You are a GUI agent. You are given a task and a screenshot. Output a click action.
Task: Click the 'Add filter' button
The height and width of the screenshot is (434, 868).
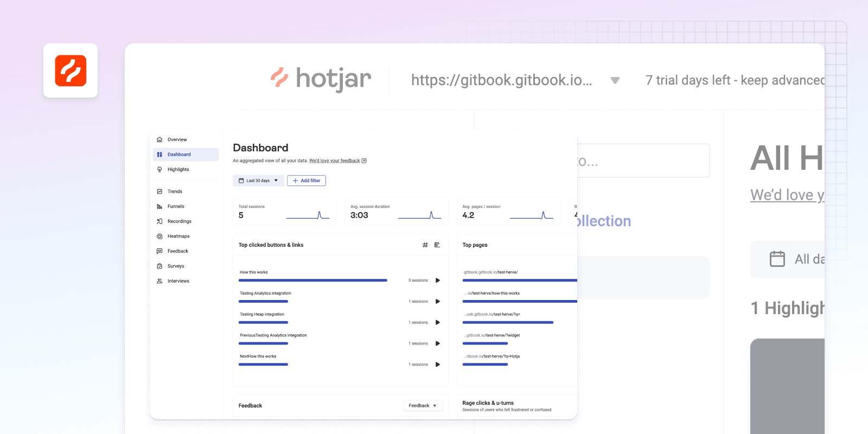tap(307, 181)
